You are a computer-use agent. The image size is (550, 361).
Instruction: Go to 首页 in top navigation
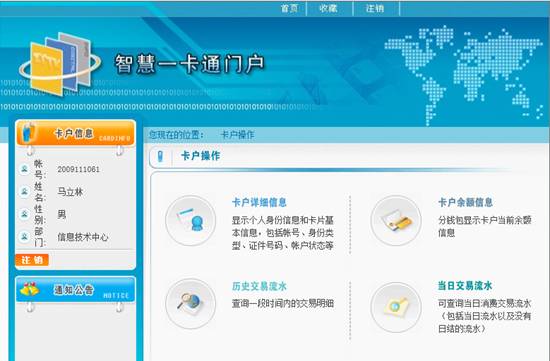click(289, 8)
